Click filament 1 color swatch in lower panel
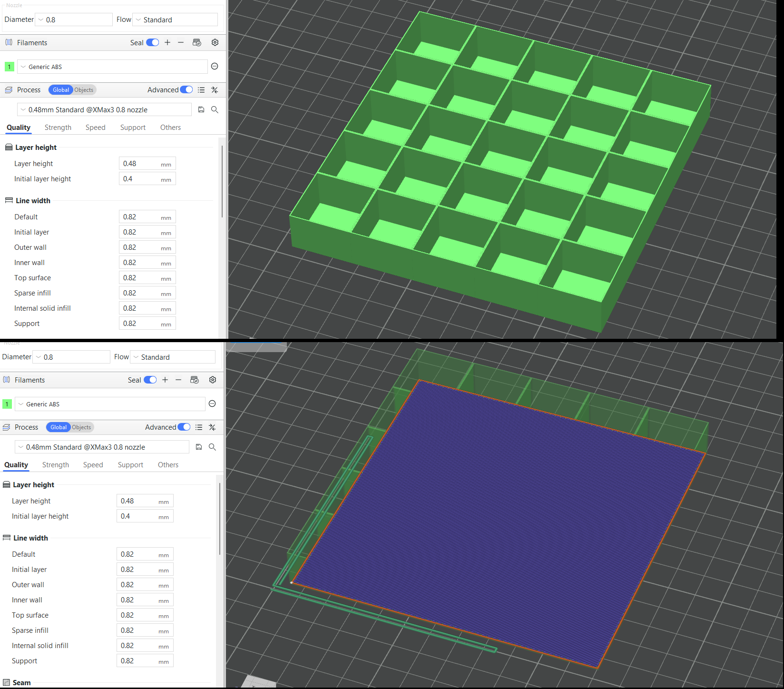 click(7, 404)
